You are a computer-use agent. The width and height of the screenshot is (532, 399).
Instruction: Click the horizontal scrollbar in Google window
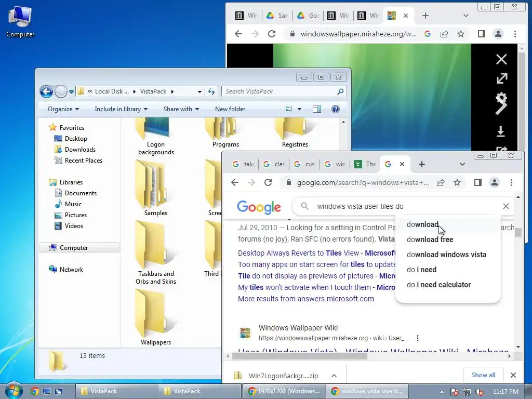point(299,356)
